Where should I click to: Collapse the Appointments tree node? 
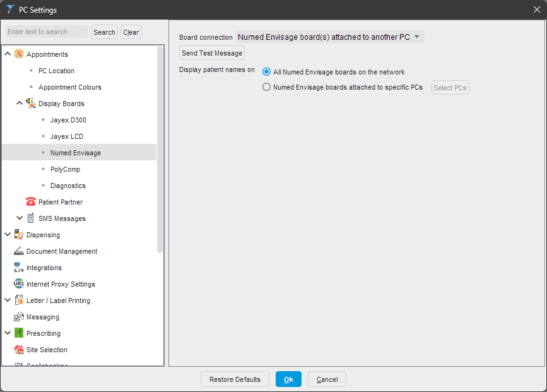tap(8, 54)
